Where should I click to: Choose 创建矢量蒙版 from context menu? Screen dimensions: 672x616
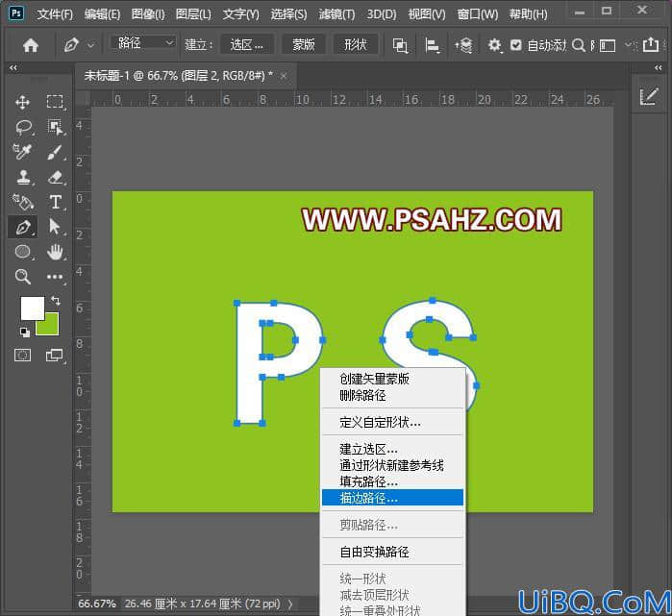pyautogui.click(x=392, y=379)
